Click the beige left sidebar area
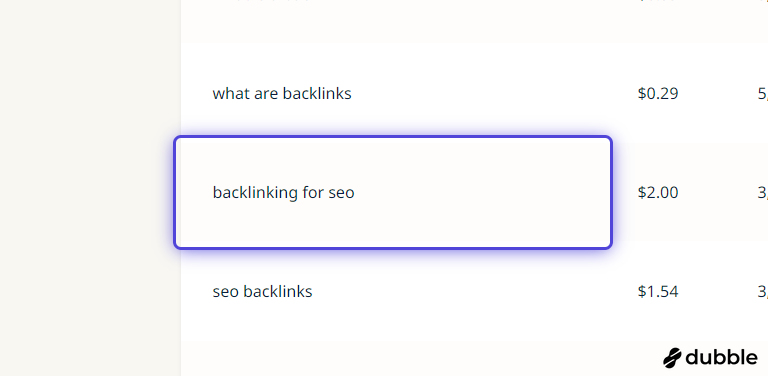 pyautogui.click(x=90, y=188)
